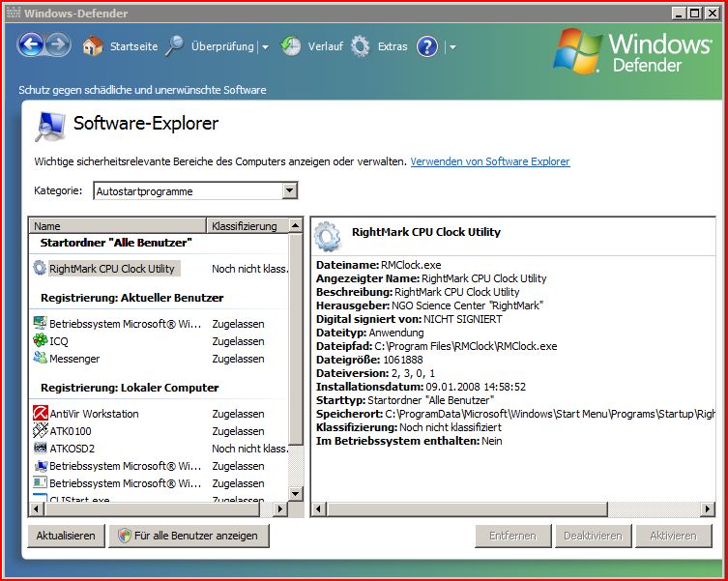Click the Dateipfad C:\Program Files\RMClock\RMClock.exe line
Screen dimensions: 728x581
[436, 346]
